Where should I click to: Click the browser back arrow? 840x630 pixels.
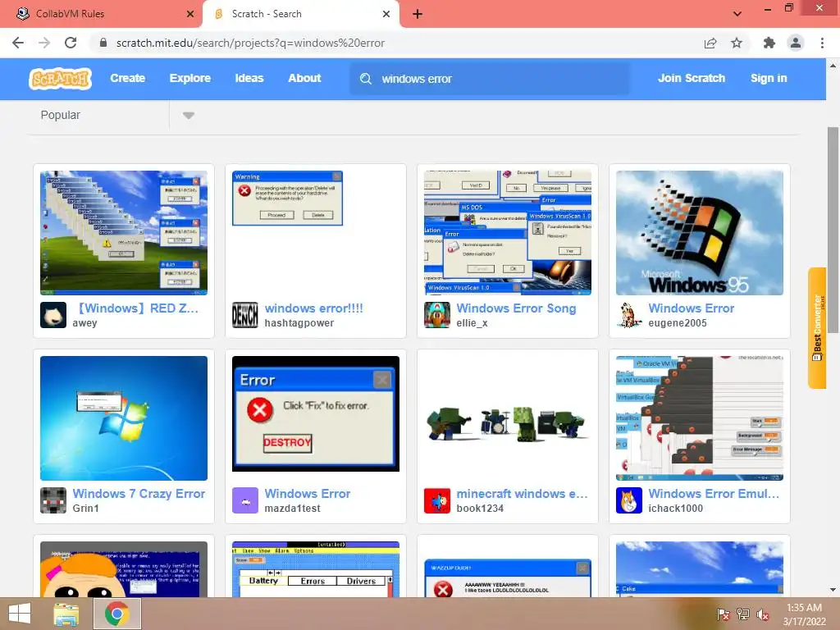pyautogui.click(x=18, y=43)
